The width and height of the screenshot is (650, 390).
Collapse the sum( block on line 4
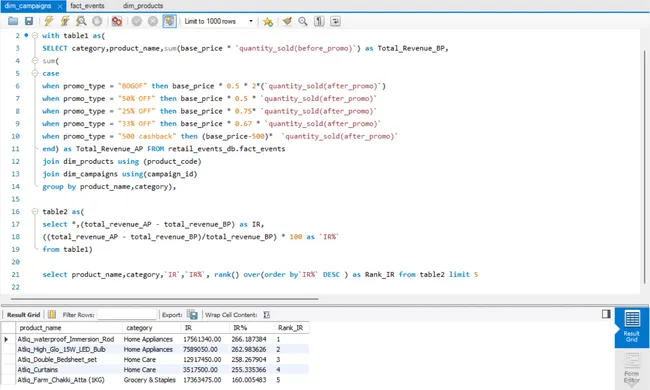35,61
